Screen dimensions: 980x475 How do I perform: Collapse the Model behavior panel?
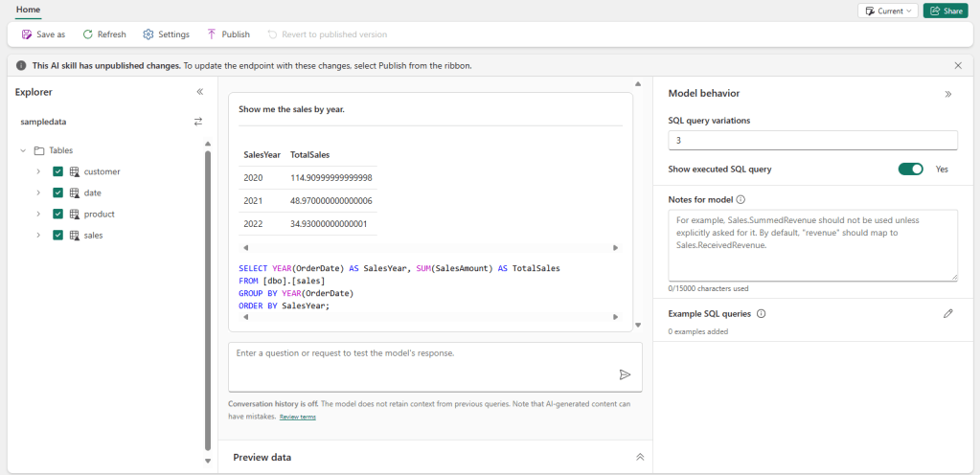[947, 94]
